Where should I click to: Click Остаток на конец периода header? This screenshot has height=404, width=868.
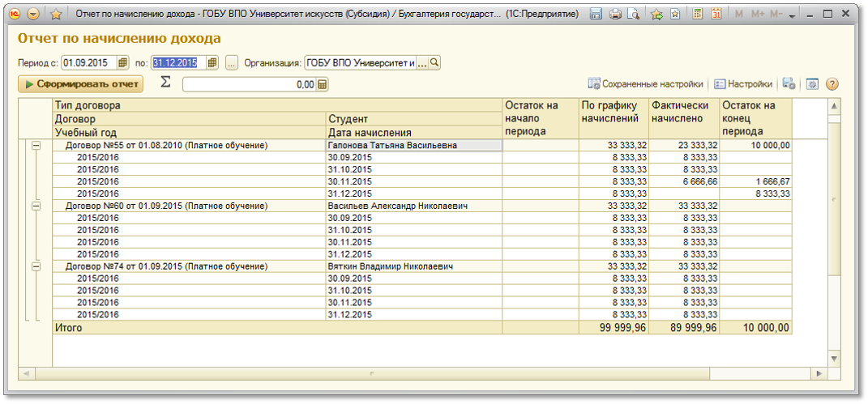pyautogui.click(x=755, y=118)
